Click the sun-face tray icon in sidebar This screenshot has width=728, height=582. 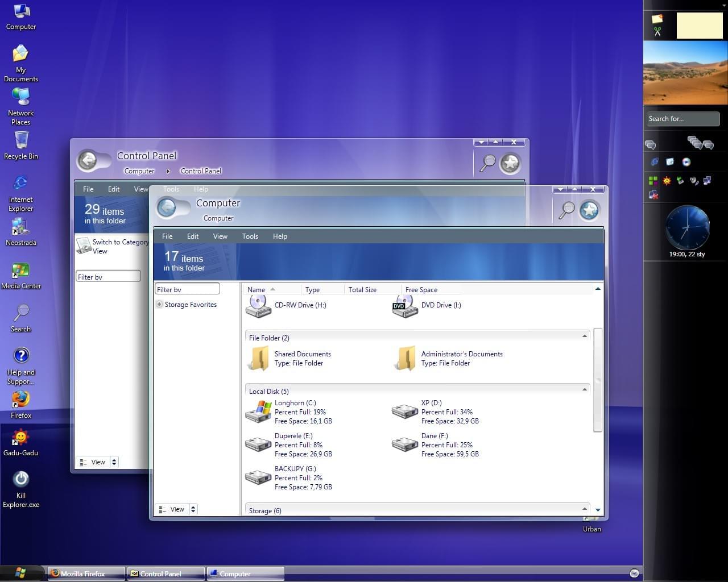(x=667, y=181)
